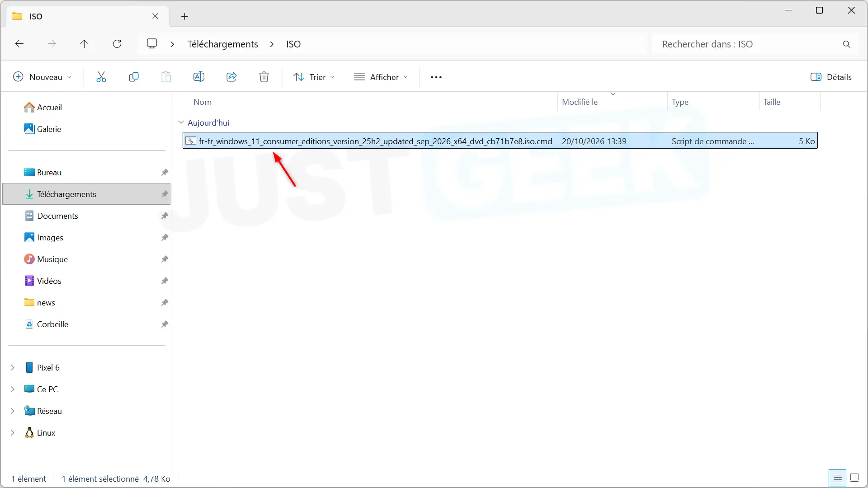Close the ISO tab
The height and width of the screenshot is (488, 868).
[x=155, y=16]
